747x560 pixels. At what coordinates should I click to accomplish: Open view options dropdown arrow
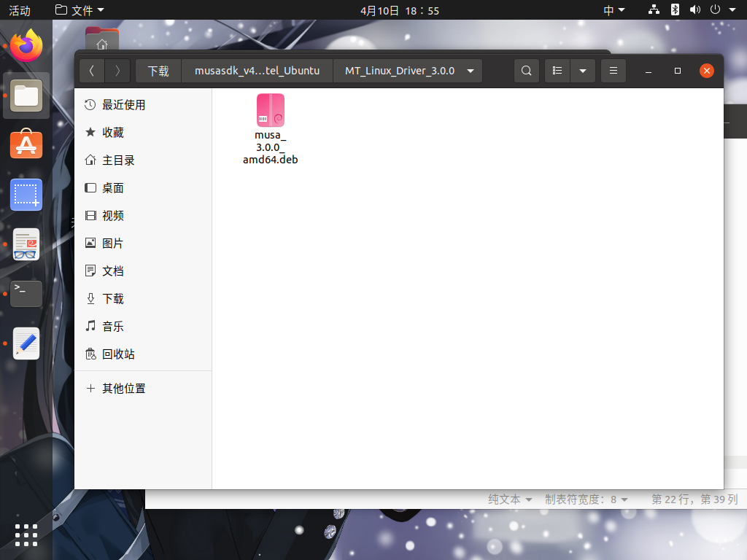tap(582, 71)
